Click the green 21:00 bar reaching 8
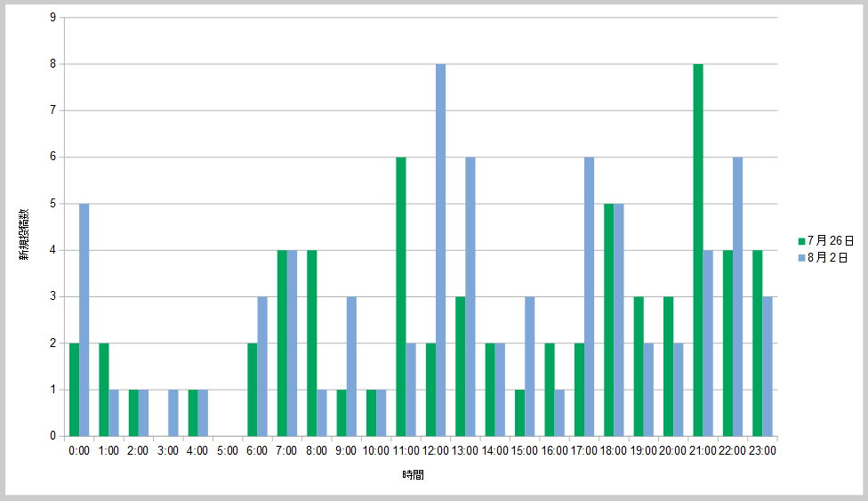This screenshot has height=501, width=868. tap(698, 250)
